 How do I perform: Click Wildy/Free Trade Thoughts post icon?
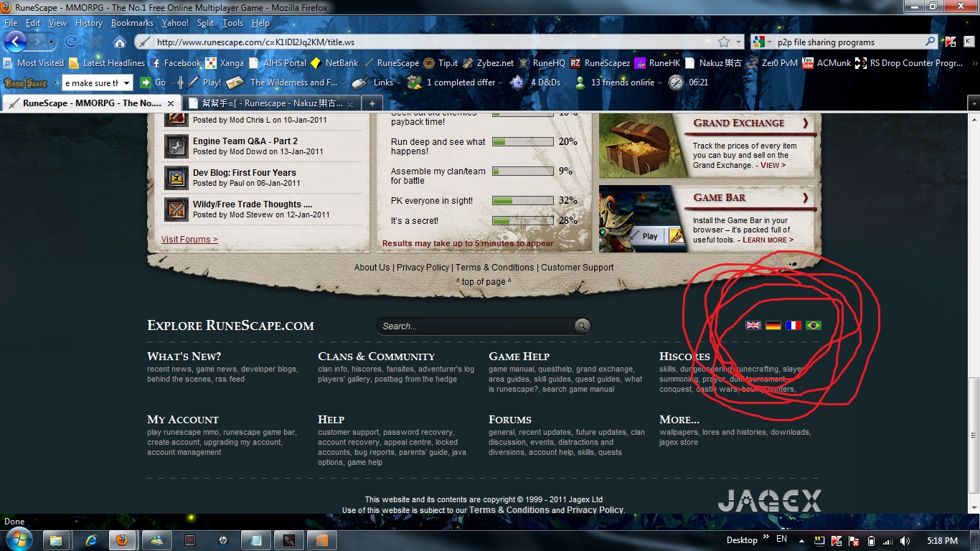point(176,209)
